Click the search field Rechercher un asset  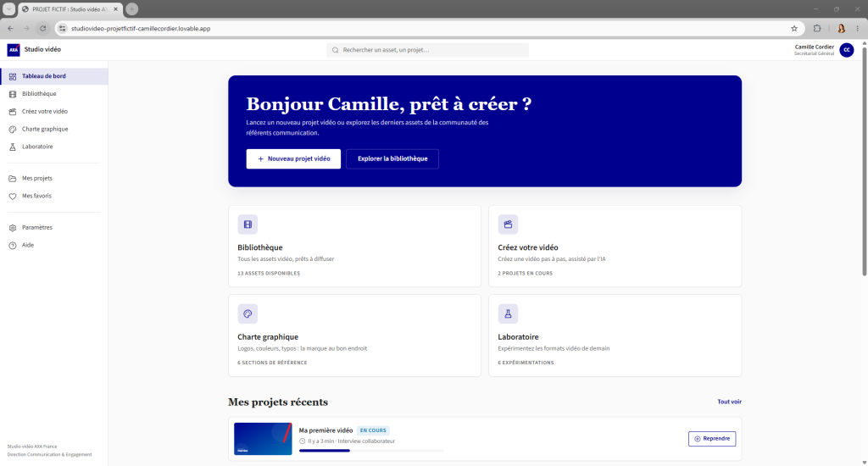427,50
